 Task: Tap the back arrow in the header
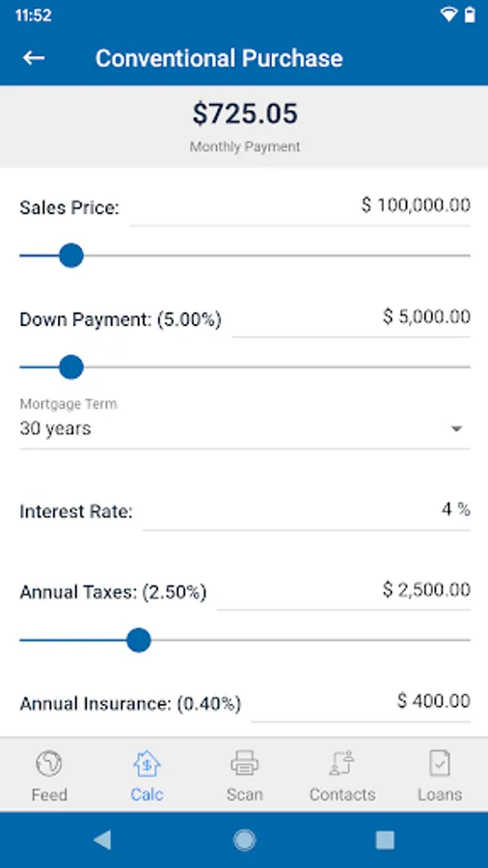(34, 58)
